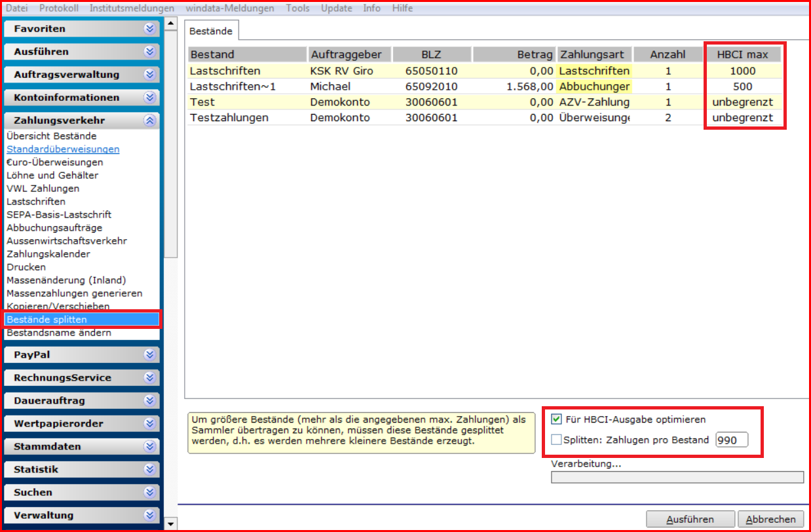Open the Standardüberweisungen link
The image size is (811, 532).
(x=63, y=149)
